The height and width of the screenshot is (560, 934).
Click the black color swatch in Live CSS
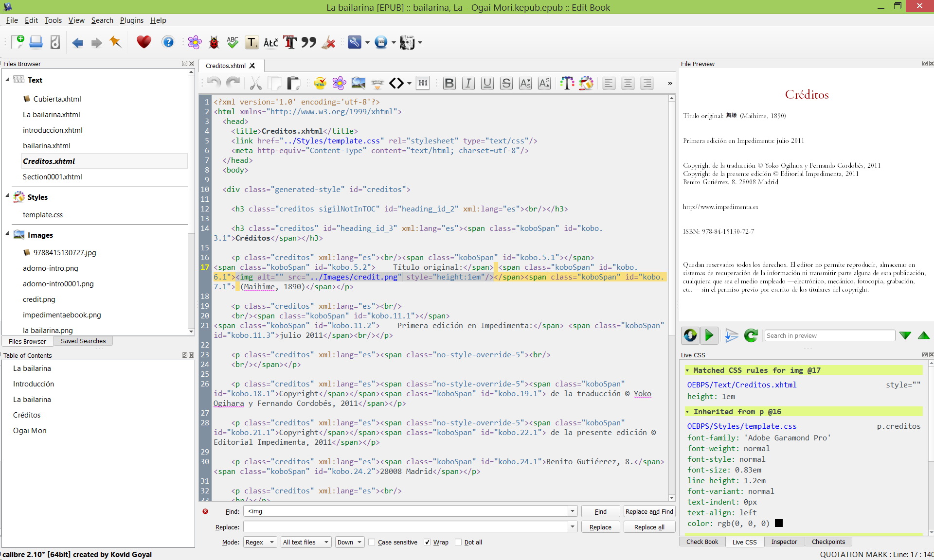pos(779,523)
